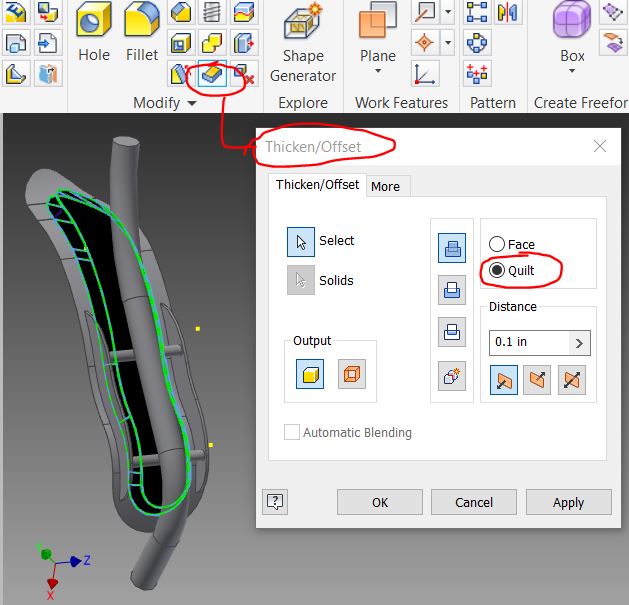Activate the Solids selection button
Screen dimensions: 629x605
(x=301, y=280)
